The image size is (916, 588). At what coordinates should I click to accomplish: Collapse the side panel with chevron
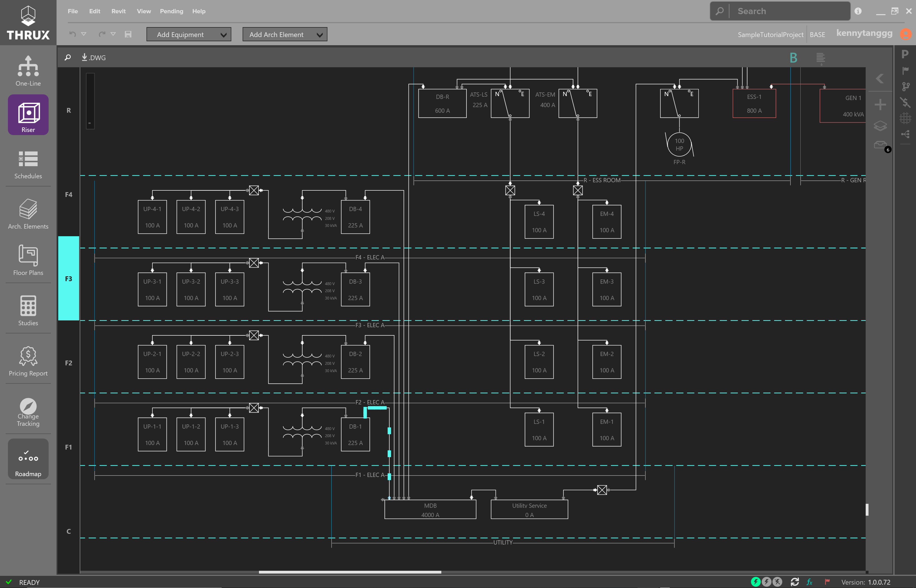point(880,79)
